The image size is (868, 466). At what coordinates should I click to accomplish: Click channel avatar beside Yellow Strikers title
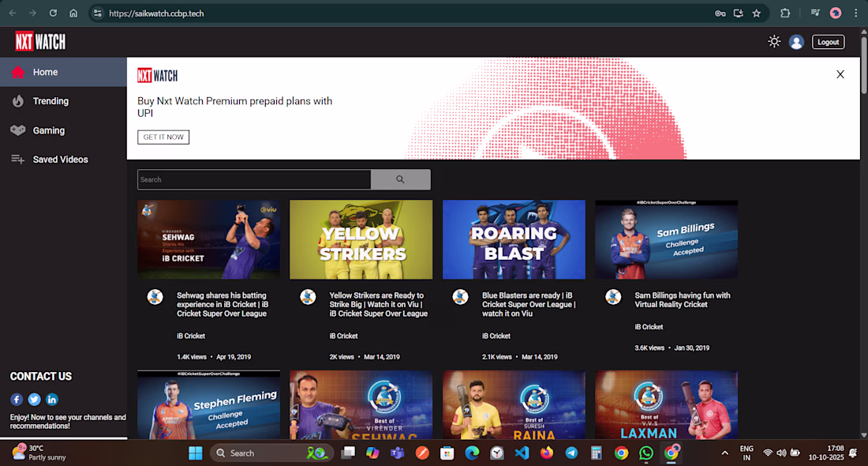[308, 297]
